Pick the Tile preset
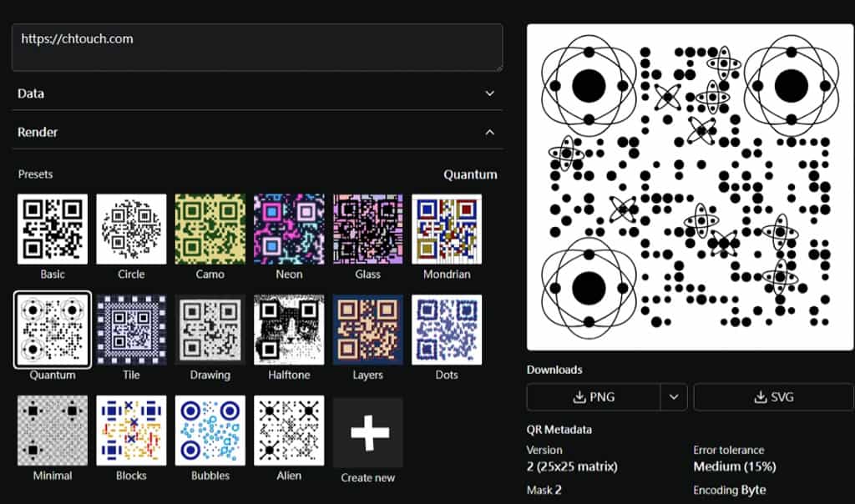This screenshot has width=855, height=504. (131, 330)
